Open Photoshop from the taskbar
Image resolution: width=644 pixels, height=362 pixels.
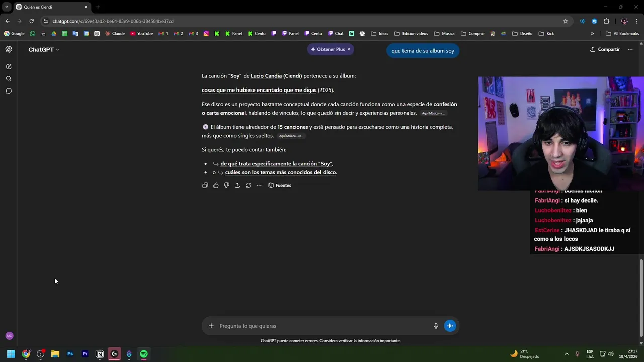pyautogui.click(x=70, y=354)
